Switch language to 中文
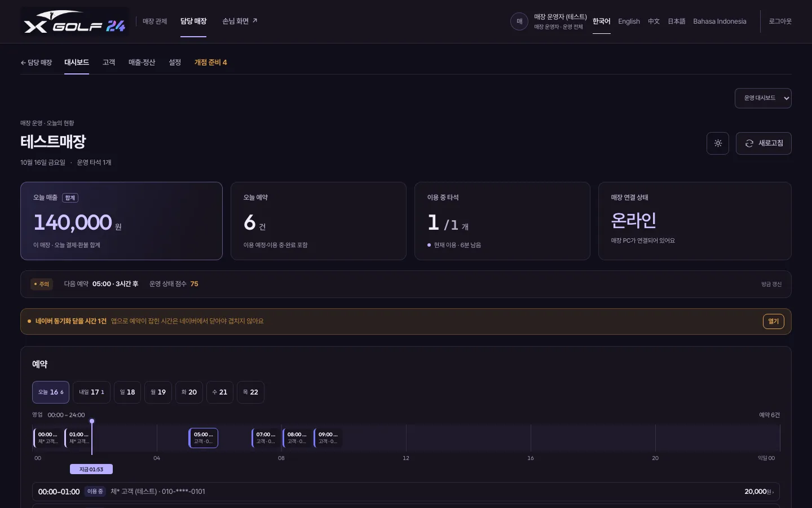This screenshot has width=812, height=508. 654,21
